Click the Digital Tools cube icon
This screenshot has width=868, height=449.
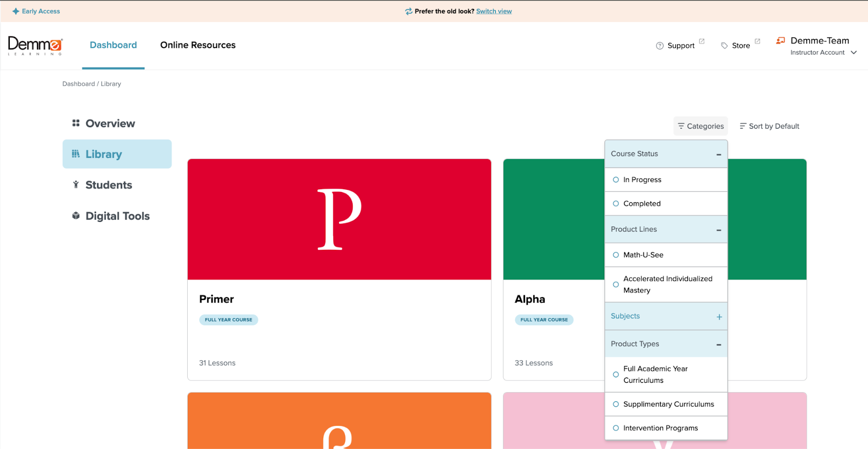[x=76, y=215]
